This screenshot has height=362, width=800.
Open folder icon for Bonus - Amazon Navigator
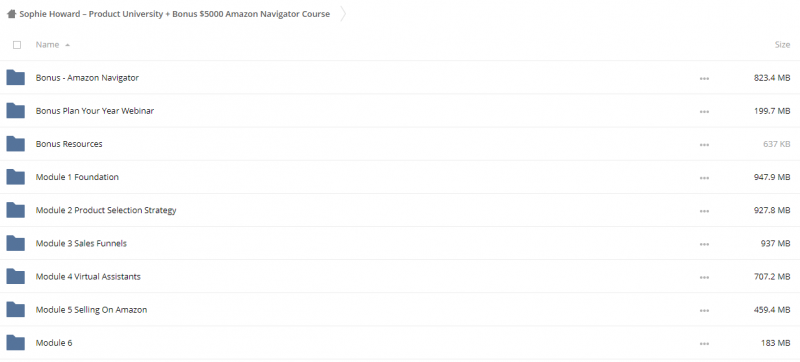coord(15,77)
